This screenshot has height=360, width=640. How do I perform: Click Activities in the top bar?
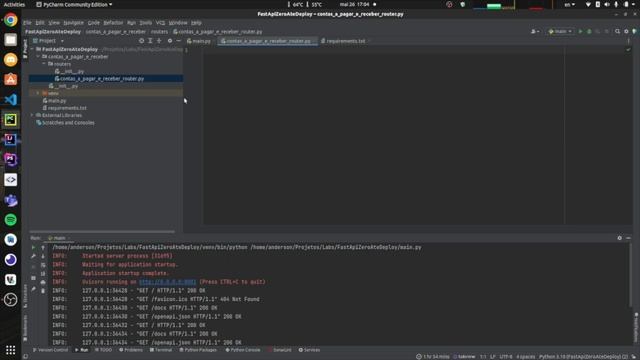click(14, 4)
